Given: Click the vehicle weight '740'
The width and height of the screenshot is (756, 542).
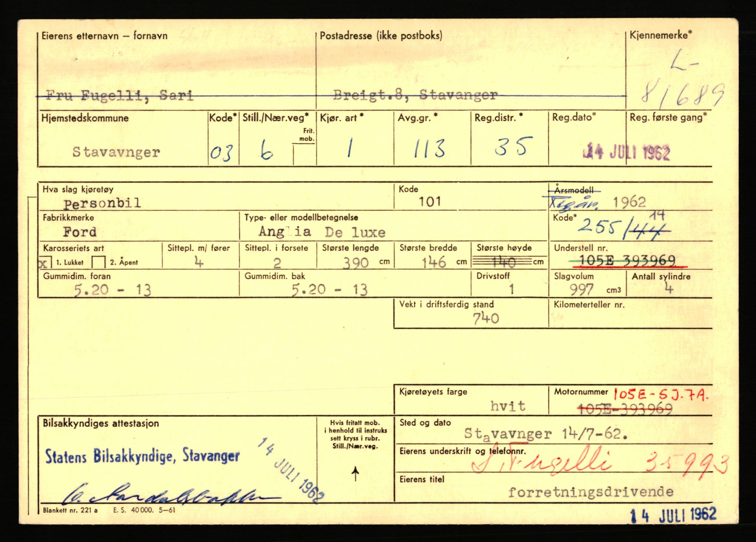Looking at the screenshot, I should (486, 318).
